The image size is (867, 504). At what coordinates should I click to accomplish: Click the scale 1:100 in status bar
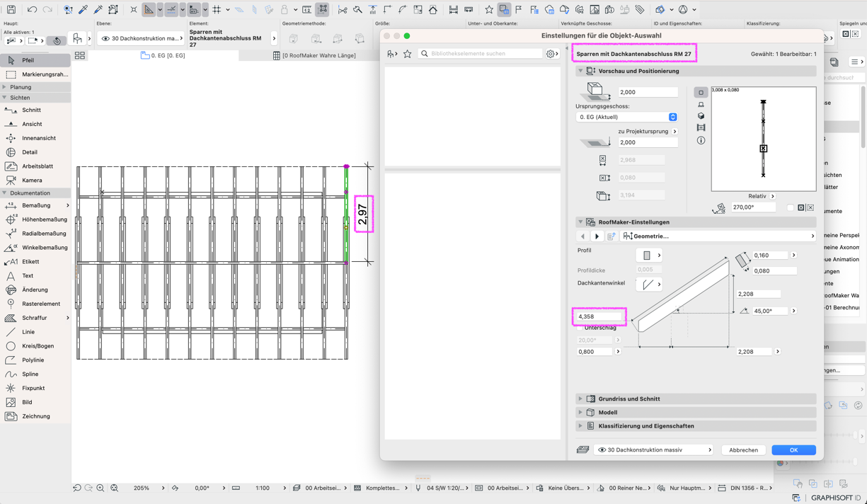(x=263, y=488)
